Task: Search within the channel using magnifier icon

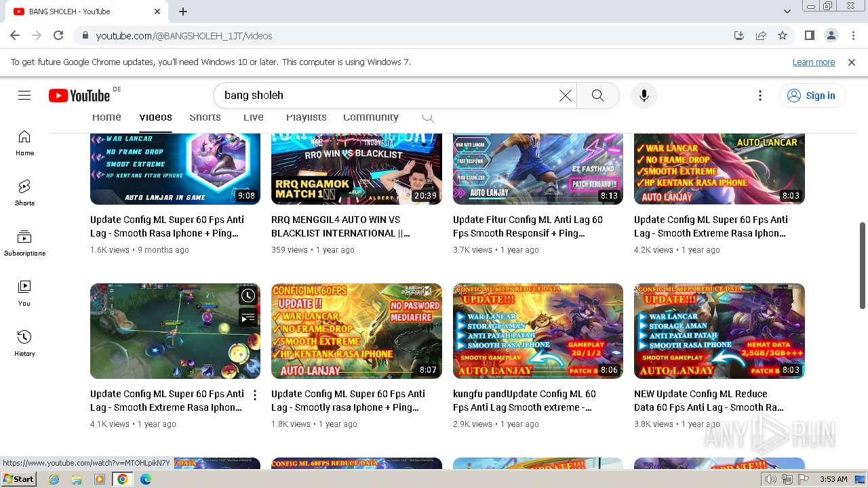Action: tap(428, 117)
